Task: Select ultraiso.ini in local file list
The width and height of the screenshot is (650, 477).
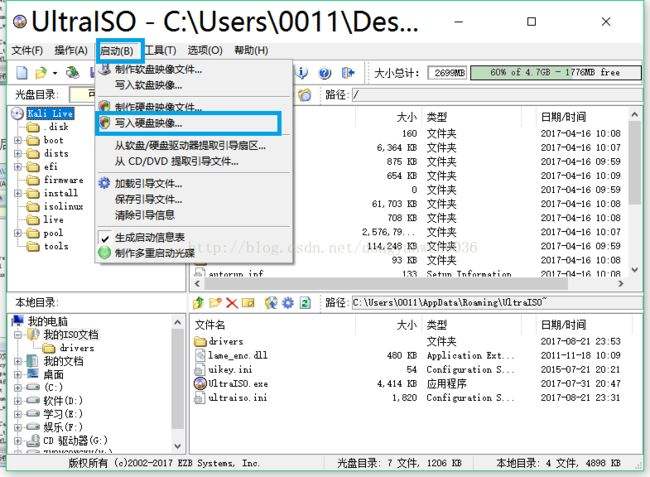Action: point(238,397)
